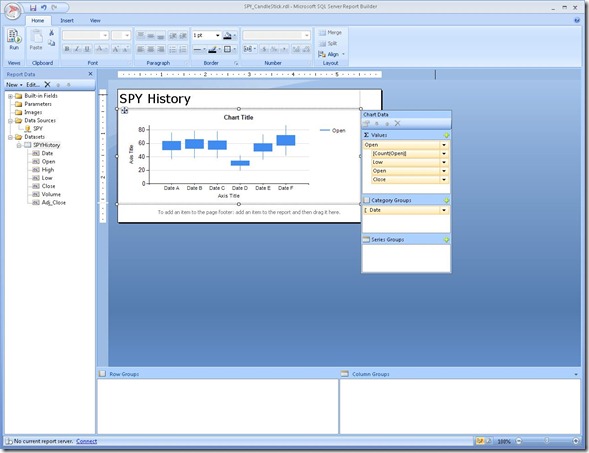Click the Align layout button
This screenshot has width=589, height=453.
coord(331,54)
